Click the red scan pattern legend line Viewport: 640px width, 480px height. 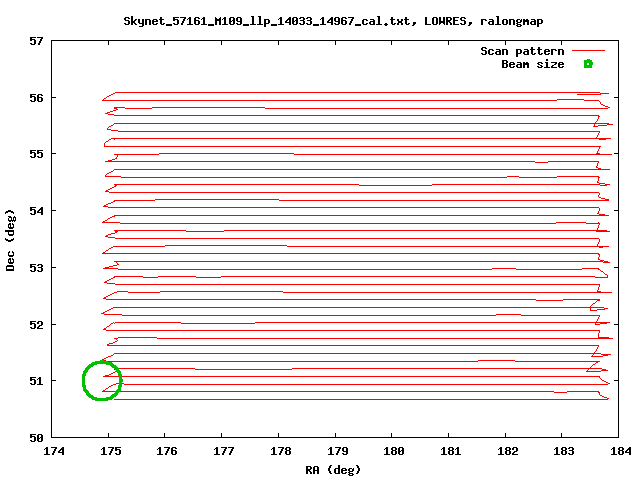click(x=588, y=51)
